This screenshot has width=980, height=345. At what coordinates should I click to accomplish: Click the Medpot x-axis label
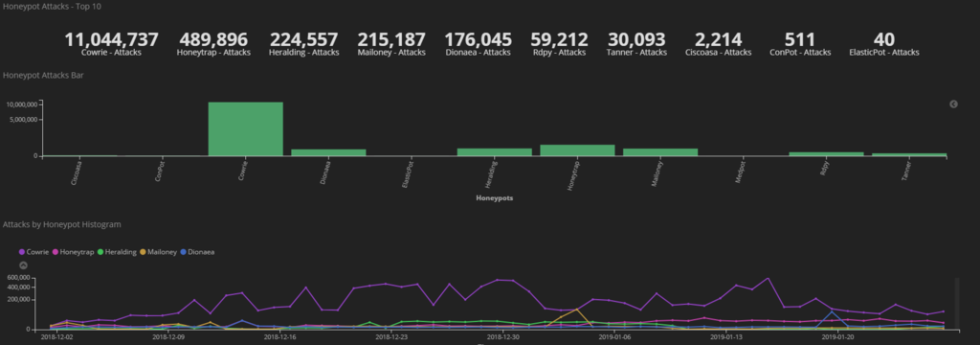[741, 172]
